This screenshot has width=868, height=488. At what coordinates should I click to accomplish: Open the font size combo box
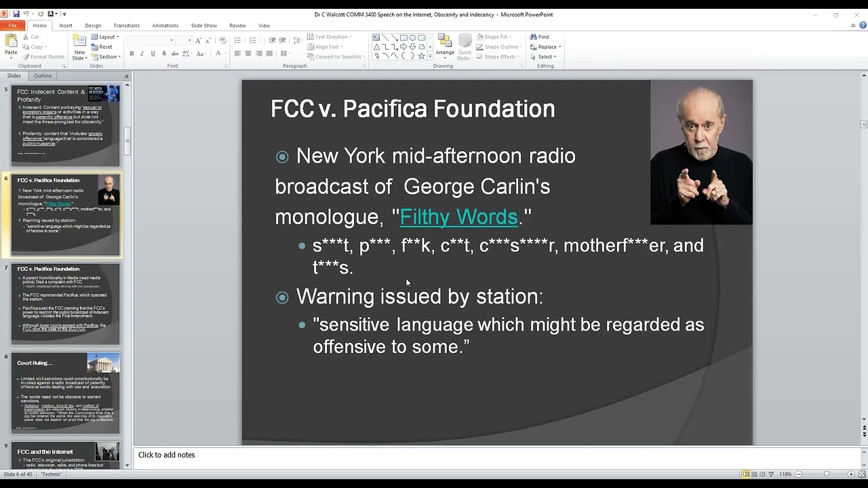184,41
